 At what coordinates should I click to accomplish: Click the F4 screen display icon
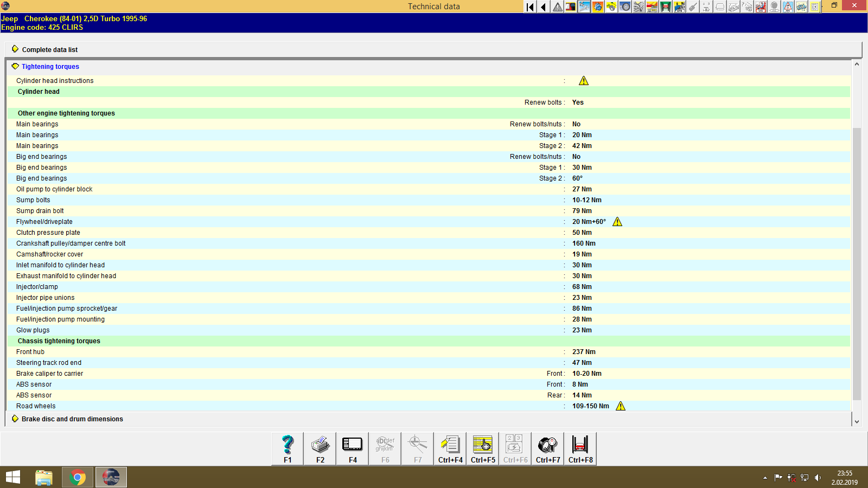coord(352,445)
